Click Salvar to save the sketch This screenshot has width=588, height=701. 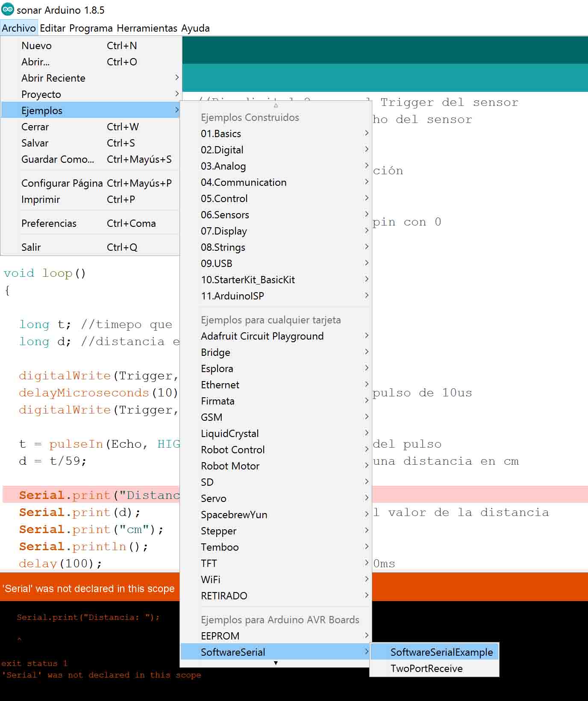pos(91,143)
